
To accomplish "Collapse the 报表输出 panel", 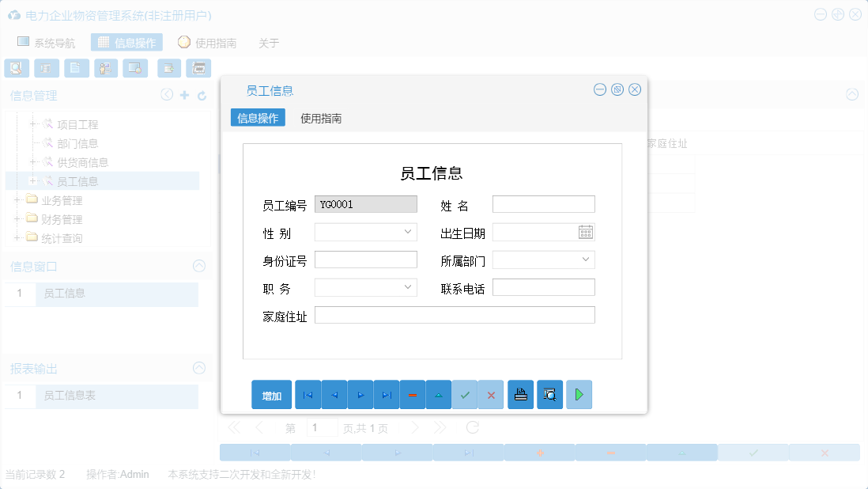I will coord(200,368).
